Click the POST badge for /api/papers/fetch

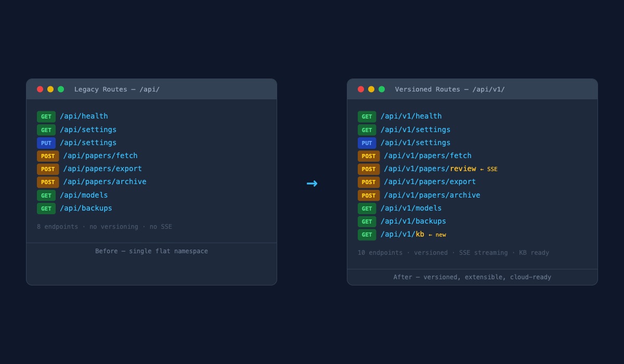click(47, 155)
